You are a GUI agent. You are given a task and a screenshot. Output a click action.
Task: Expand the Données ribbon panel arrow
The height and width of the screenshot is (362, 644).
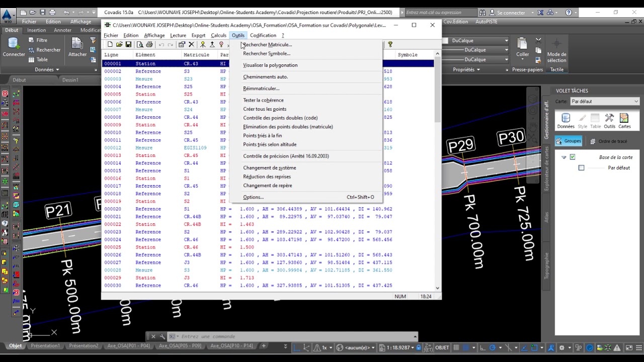click(57, 70)
